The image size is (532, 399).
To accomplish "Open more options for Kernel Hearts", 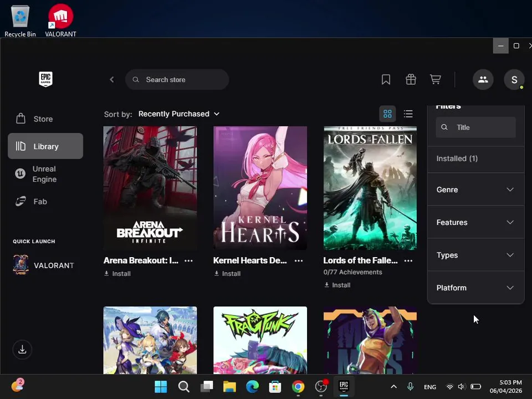I will pos(299,260).
